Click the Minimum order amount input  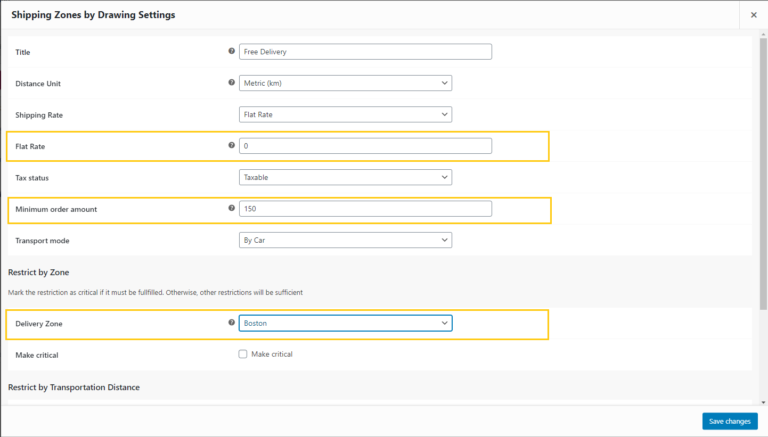click(365, 209)
